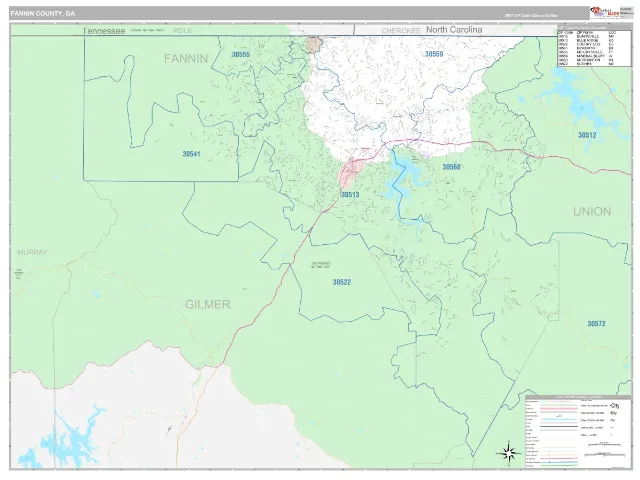Click the map legend box
640x480 pixels.
tap(578, 432)
